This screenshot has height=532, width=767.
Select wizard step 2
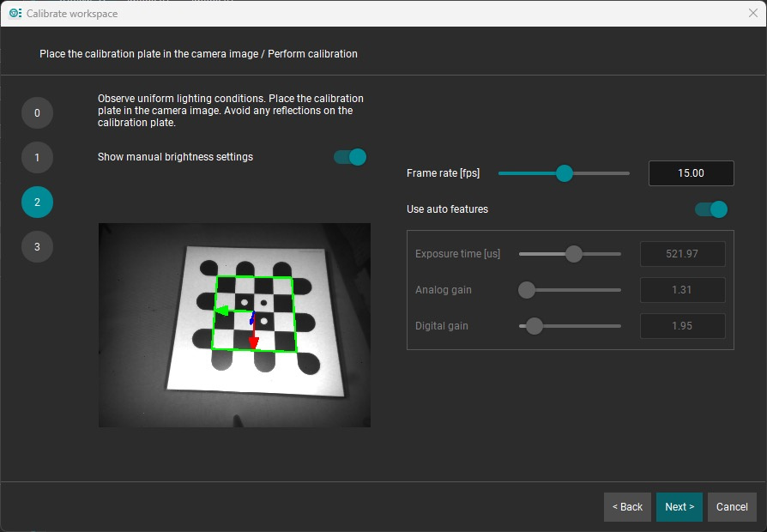tap(37, 203)
